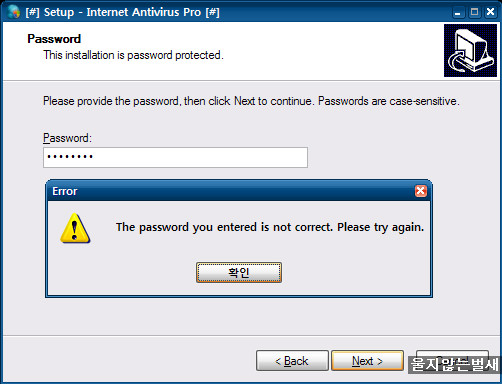The image size is (502, 384).
Task: Minimize the Setup window
Action: click(x=458, y=13)
